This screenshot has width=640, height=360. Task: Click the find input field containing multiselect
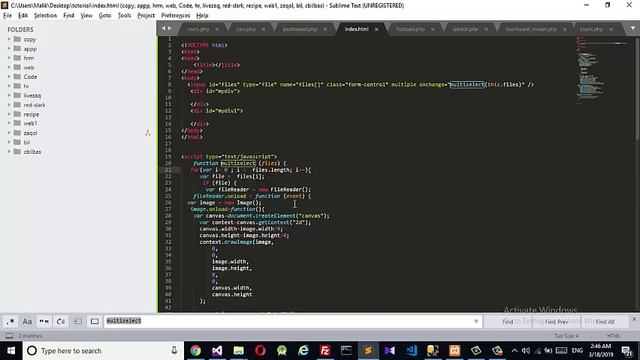[x=288, y=321]
